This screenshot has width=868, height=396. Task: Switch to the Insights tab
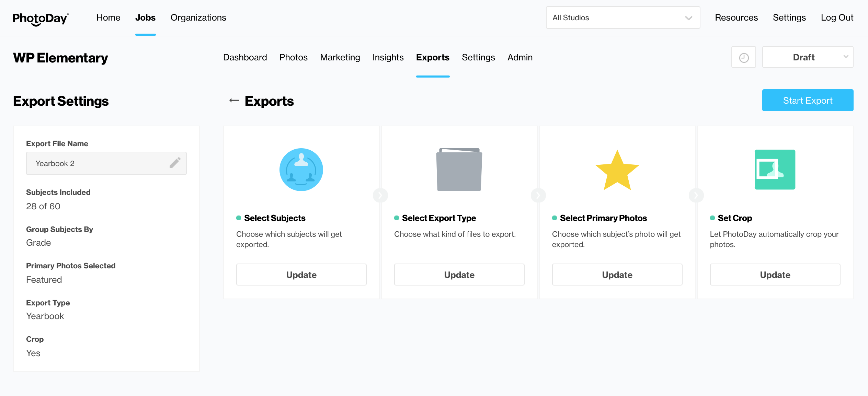pos(388,57)
